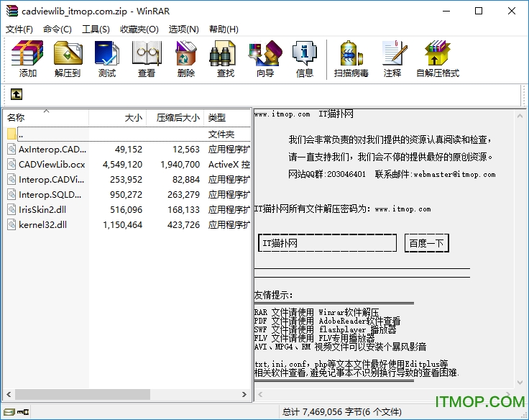Sort by Size (大小) column header
Image resolution: width=529 pixels, height=420 pixels.
117,117
